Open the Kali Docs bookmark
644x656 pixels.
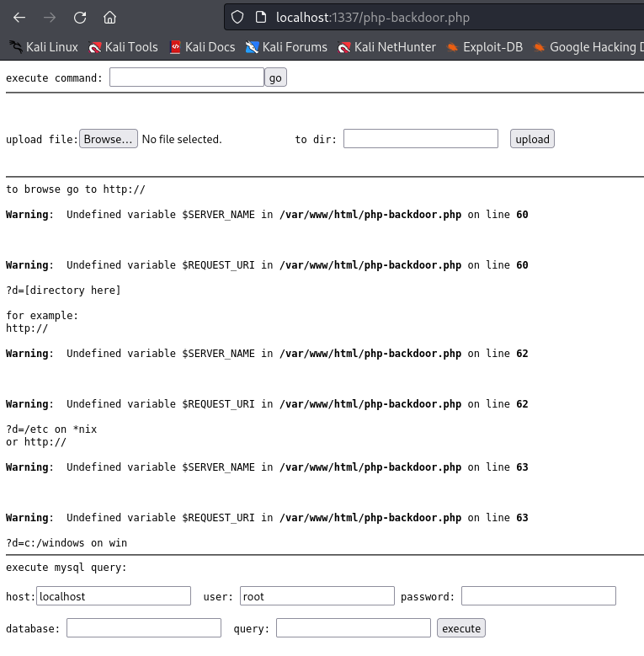pyautogui.click(x=202, y=47)
